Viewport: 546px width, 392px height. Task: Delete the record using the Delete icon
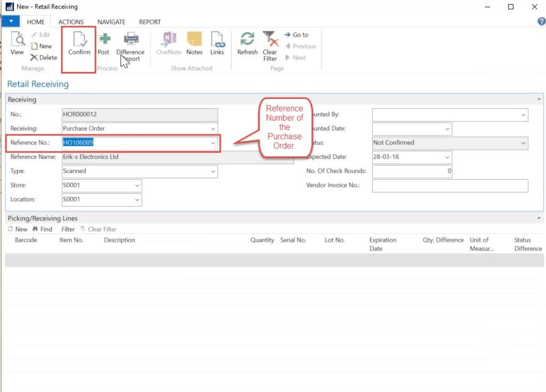43,58
